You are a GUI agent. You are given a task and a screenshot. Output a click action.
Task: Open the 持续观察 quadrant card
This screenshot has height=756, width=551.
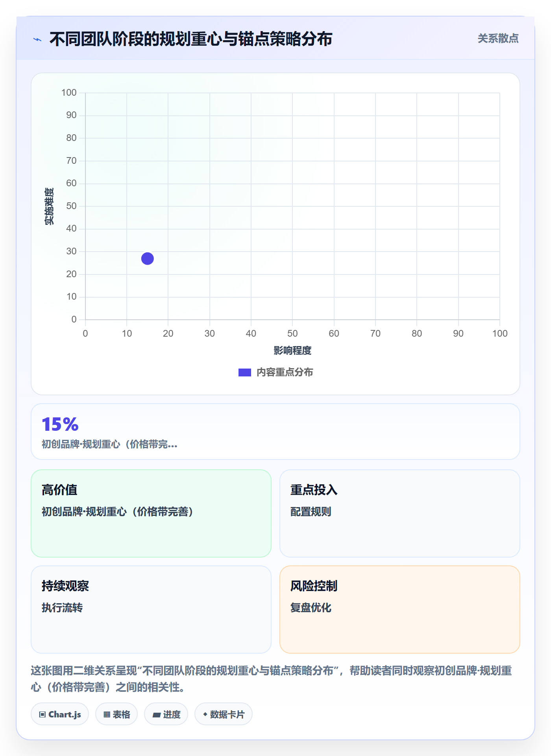(151, 610)
